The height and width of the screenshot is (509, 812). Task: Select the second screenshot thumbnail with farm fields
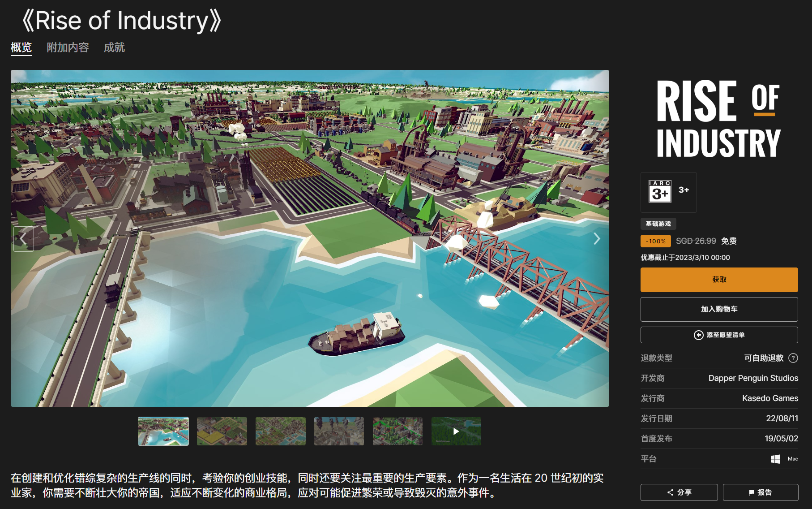[x=222, y=431]
